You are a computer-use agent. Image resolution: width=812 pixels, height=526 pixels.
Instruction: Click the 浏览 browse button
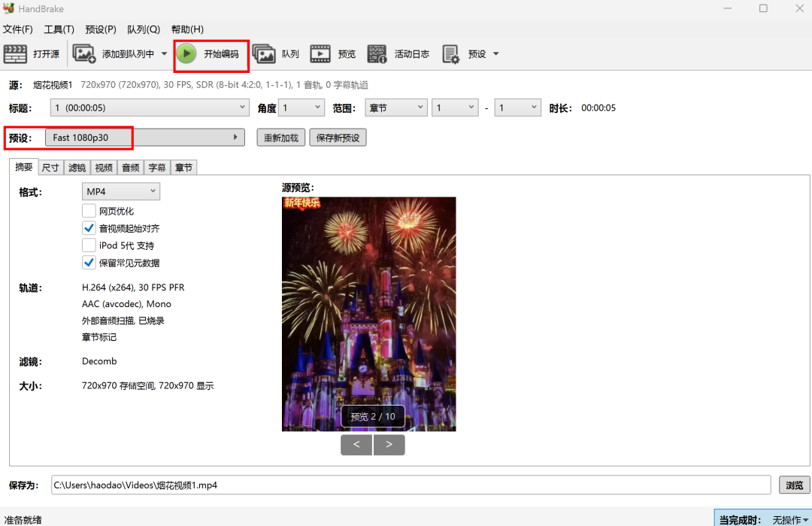[794, 485]
